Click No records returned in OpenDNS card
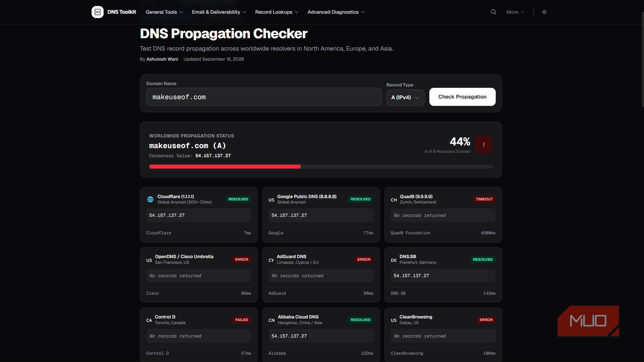644x362 pixels. tap(175, 276)
